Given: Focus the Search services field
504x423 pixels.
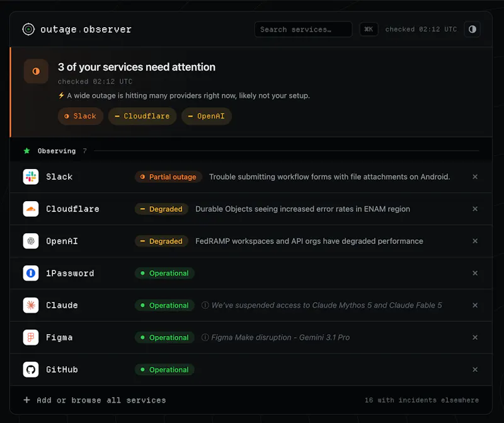Looking at the screenshot, I should 303,29.
